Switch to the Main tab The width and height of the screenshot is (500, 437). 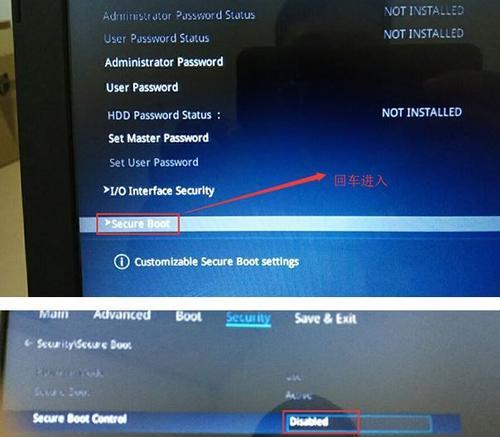pyautogui.click(x=54, y=314)
